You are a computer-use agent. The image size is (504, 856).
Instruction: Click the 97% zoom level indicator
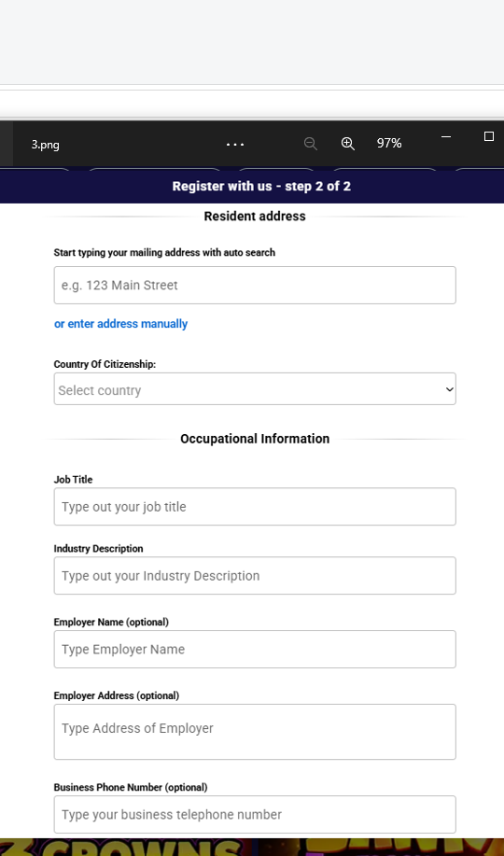[x=389, y=143]
